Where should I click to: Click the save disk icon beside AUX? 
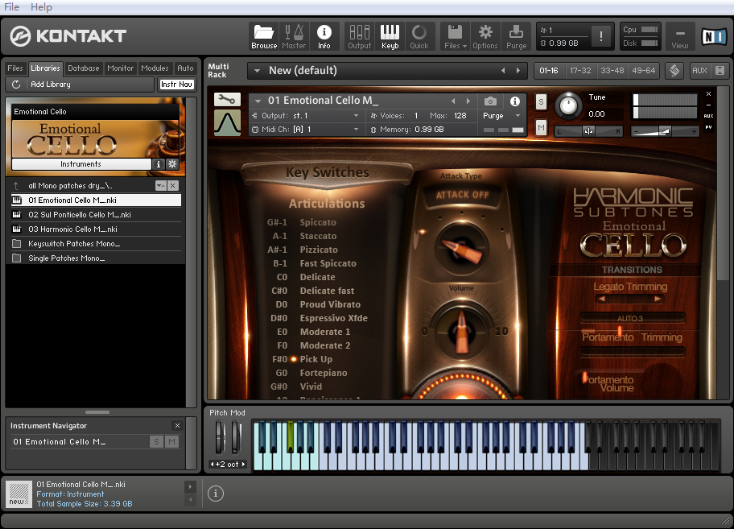720,71
